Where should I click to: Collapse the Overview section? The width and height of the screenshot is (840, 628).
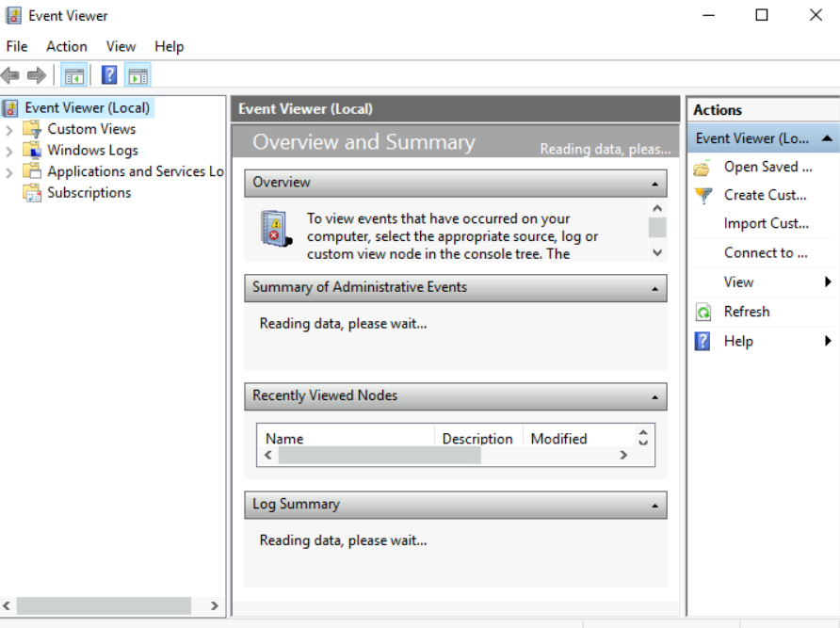point(654,184)
